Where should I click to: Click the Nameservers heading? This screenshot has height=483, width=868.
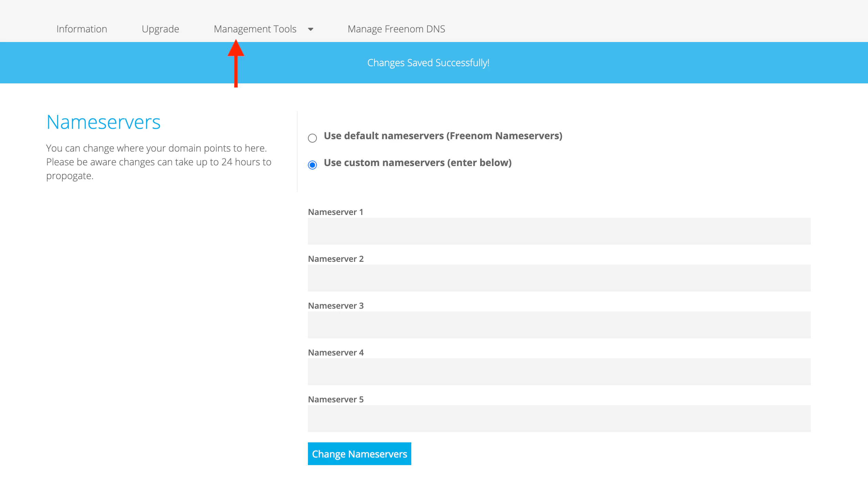[x=103, y=122]
